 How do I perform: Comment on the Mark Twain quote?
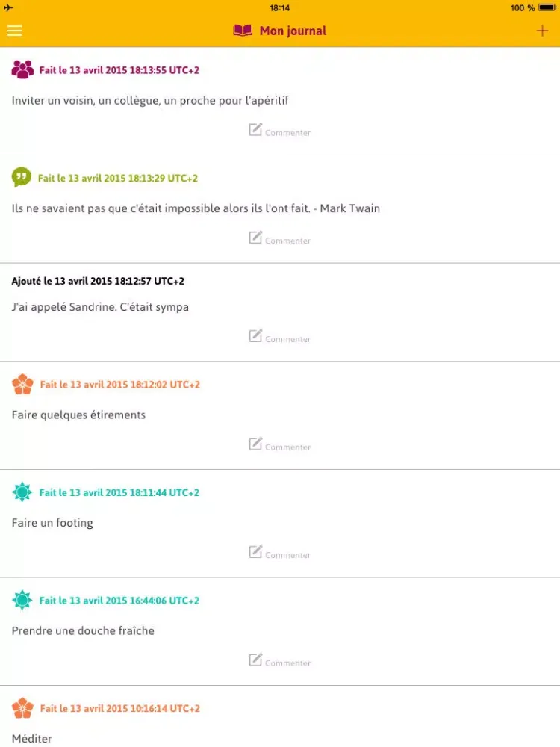click(x=280, y=238)
